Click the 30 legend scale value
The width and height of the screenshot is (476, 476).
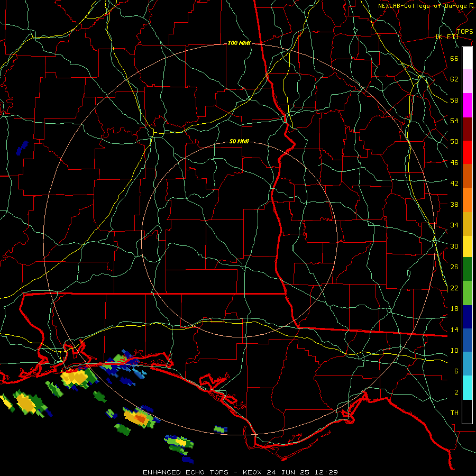coord(454,246)
